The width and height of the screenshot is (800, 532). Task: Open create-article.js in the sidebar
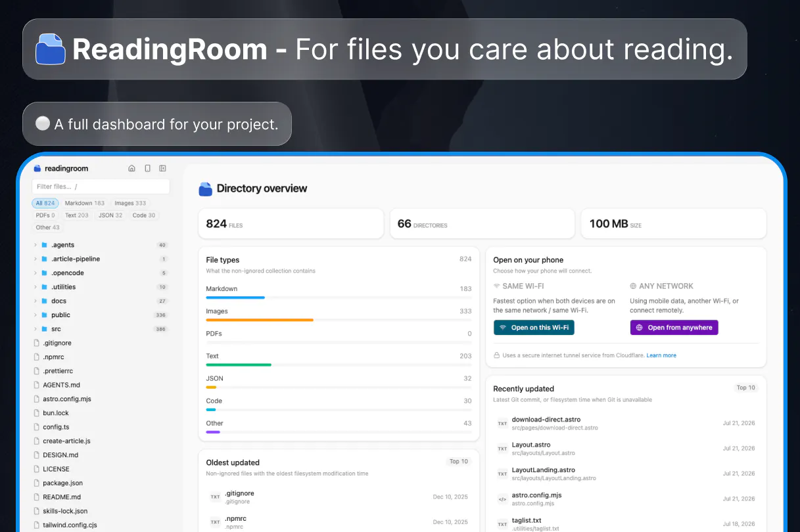(x=66, y=441)
